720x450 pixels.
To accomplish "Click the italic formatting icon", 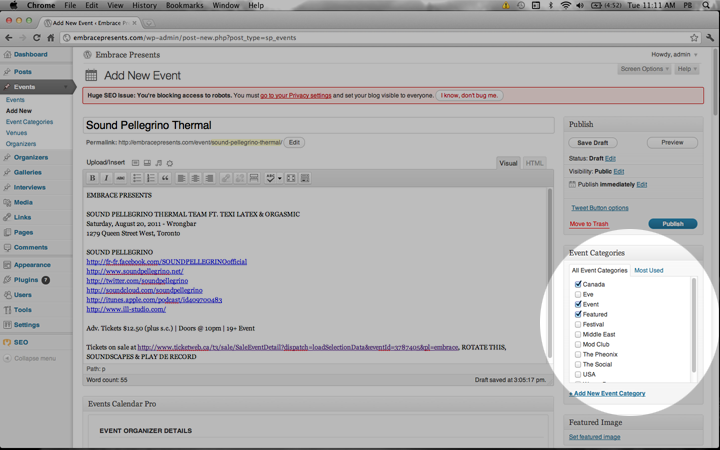I will (x=106, y=178).
